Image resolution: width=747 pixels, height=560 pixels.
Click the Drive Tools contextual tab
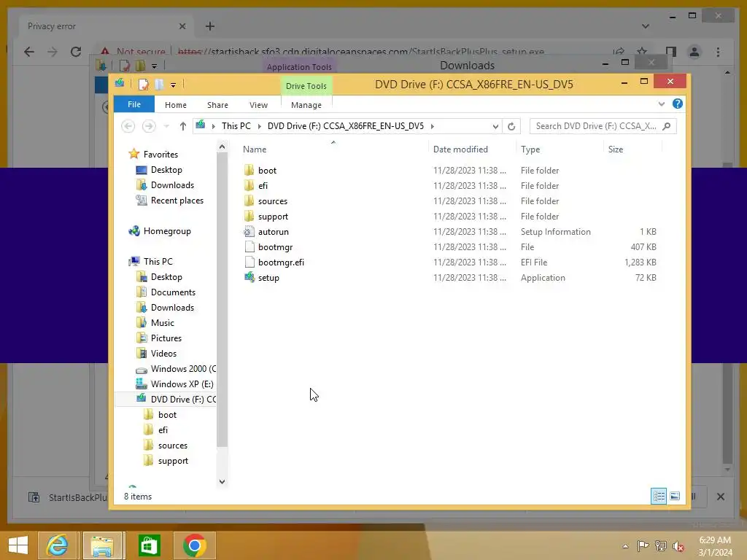point(306,86)
